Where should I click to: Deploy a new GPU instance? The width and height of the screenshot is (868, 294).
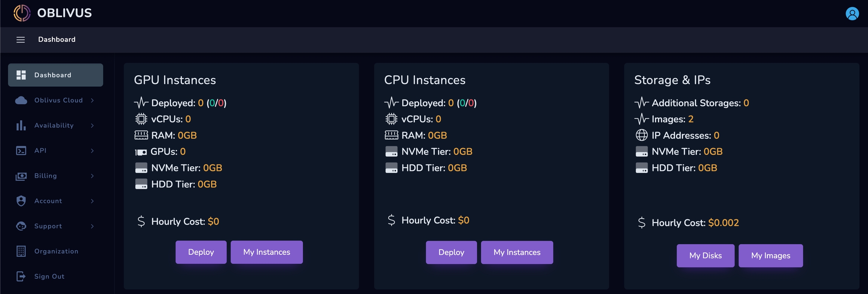(x=201, y=252)
